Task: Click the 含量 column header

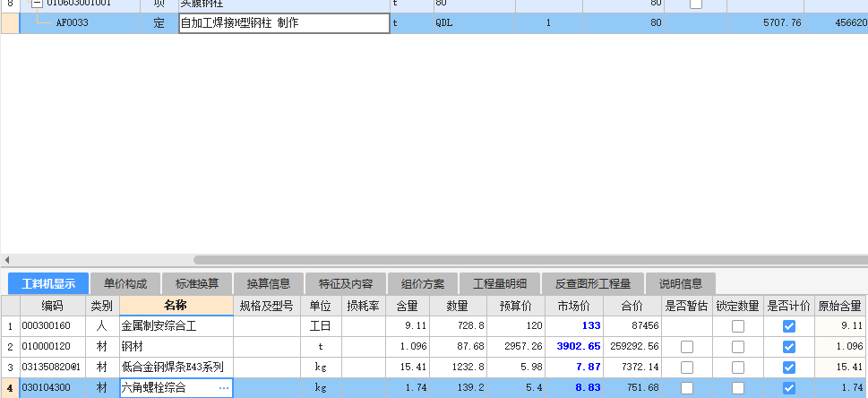Action: pos(407,306)
